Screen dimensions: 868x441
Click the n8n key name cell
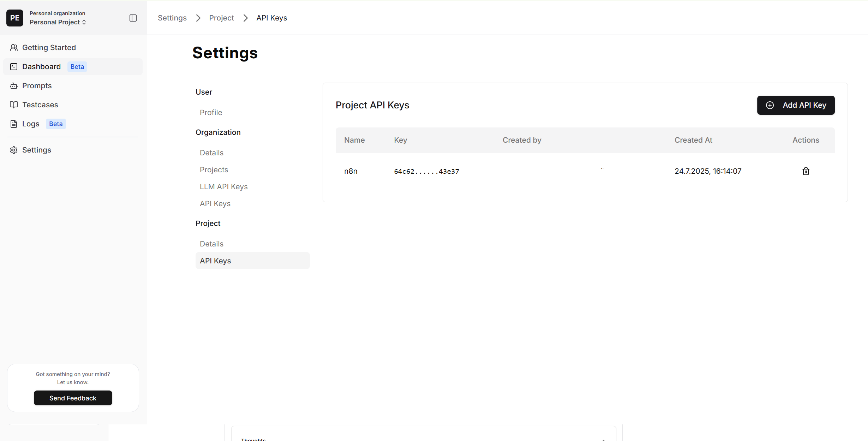(x=351, y=171)
